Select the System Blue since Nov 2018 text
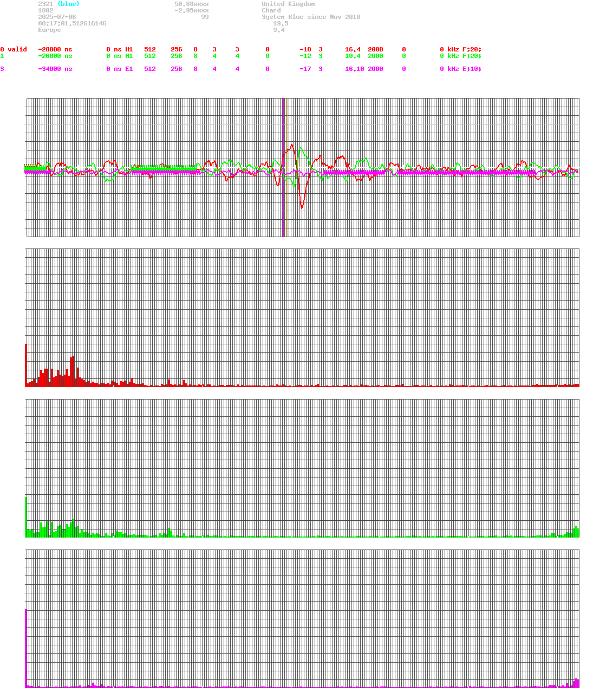 (x=311, y=17)
